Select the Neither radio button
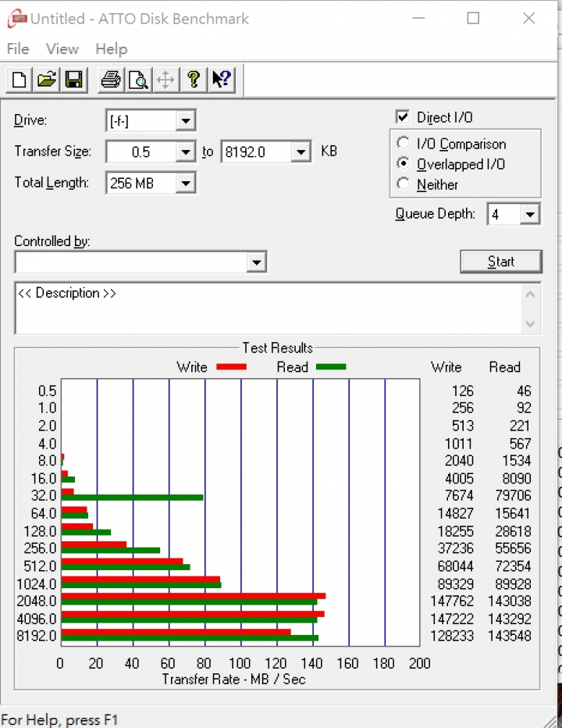The width and height of the screenshot is (562, 728). [404, 184]
